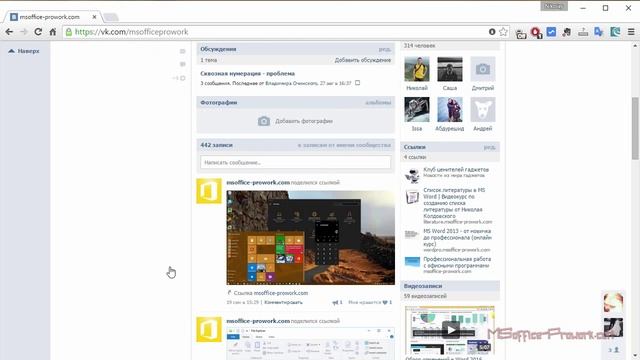Click the screenshot camera extension icon
Screen dimensions: 640x360
521,33
